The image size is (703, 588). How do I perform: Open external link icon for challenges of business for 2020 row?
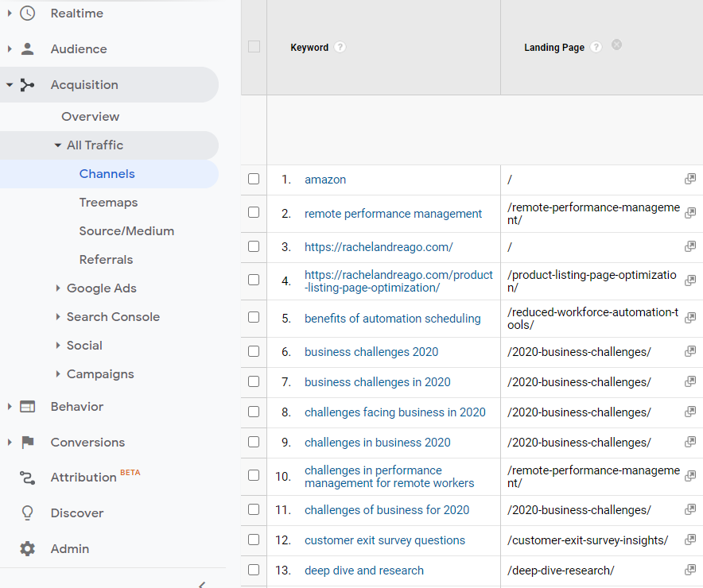click(x=690, y=509)
